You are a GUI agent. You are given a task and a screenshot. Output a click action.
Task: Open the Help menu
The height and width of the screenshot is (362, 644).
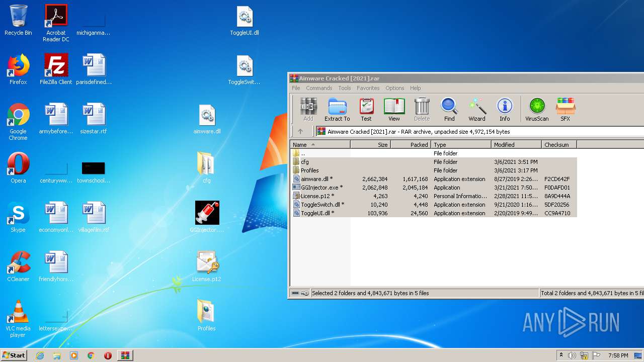pos(415,88)
